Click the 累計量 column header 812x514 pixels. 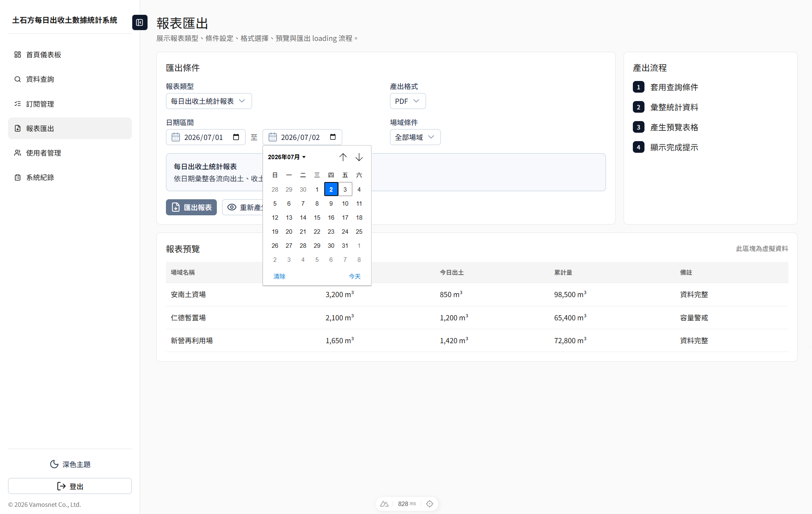click(x=563, y=272)
